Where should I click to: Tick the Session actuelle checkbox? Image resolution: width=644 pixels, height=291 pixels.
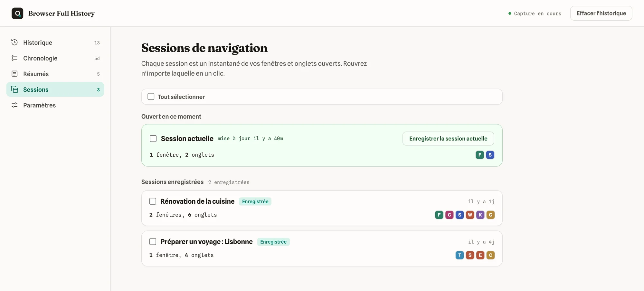tap(153, 139)
